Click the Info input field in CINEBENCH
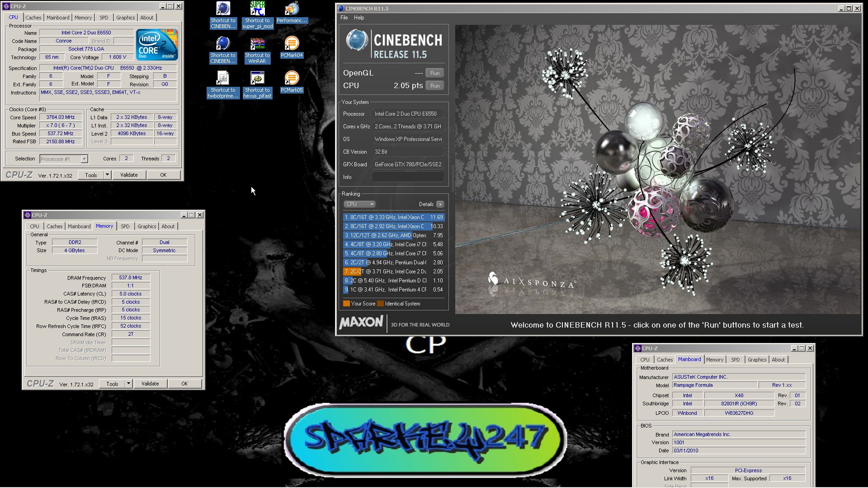The image size is (868, 488). pos(408,177)
